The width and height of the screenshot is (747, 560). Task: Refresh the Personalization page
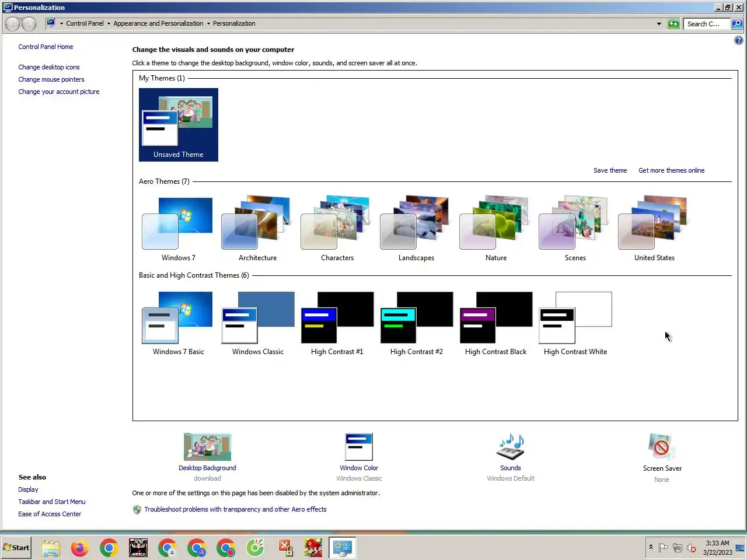coord(673,24)
